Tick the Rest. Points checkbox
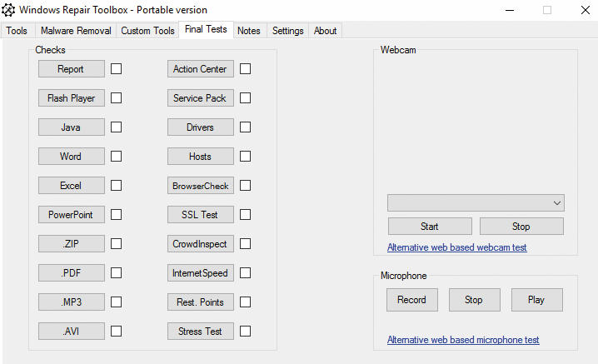This screenshot has height=364, width=598. tap(245, 302)
